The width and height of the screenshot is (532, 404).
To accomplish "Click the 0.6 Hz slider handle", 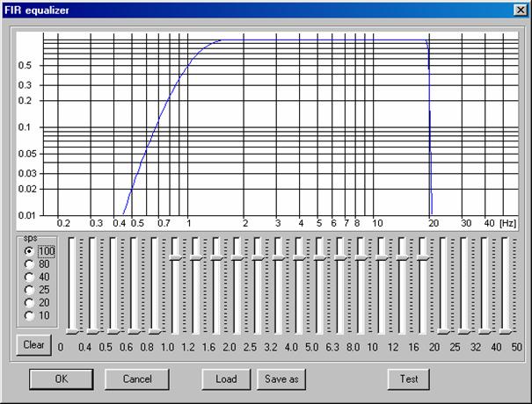I will [135, 331].
